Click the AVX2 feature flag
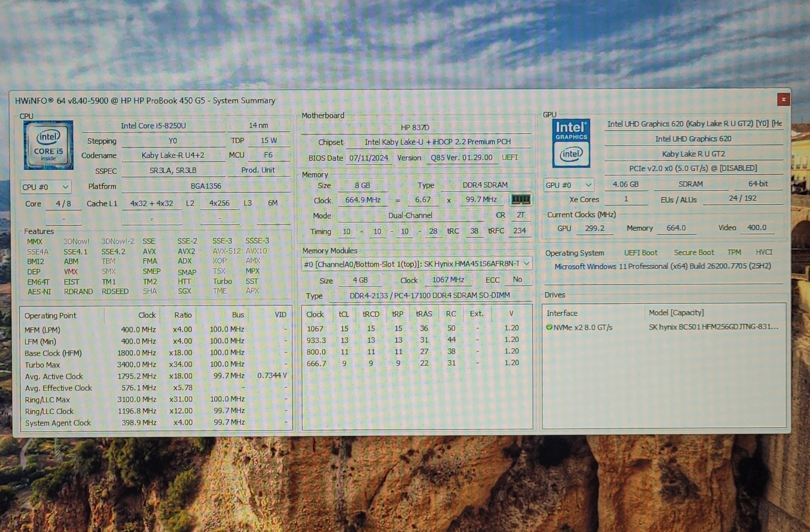 coord(186,251)
